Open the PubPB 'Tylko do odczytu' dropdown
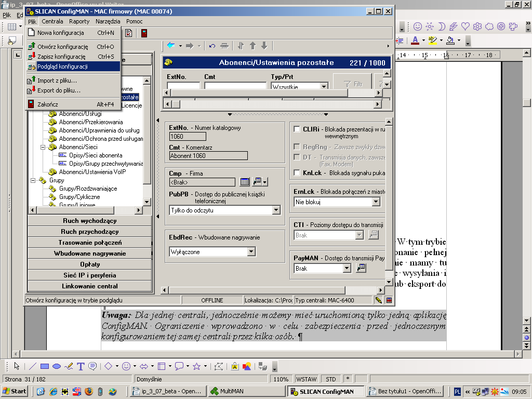The image size is (532, 399). [276, 210]
